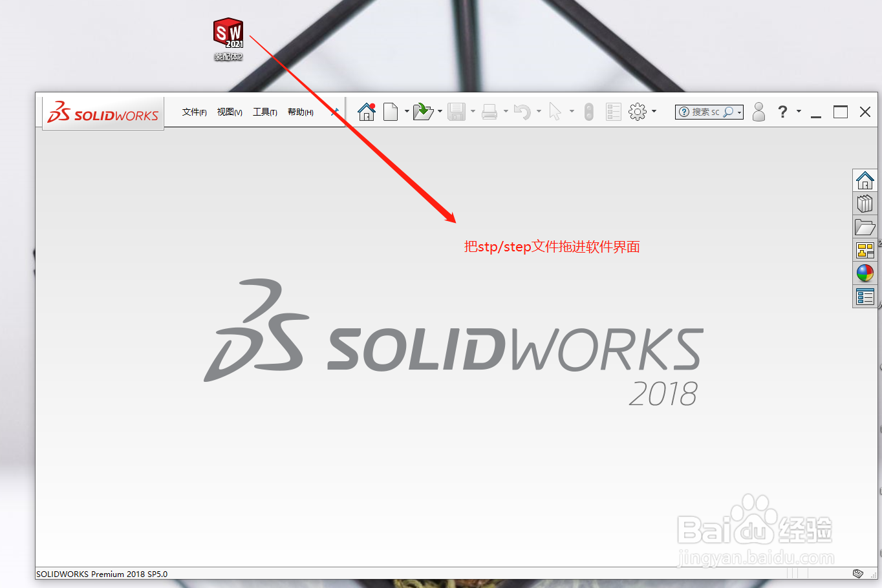This screenshot has height=588, width=882.
Task: Open the 工具(T) menu
Action: pos(264,112)
